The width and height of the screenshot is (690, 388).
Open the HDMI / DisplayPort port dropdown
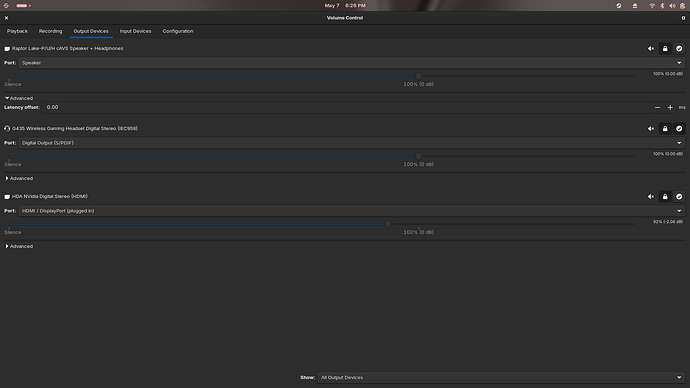pos(351,211)
